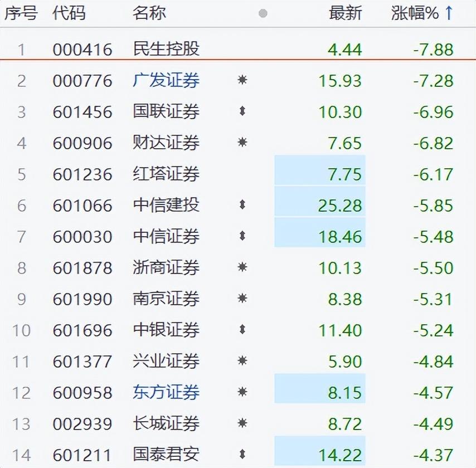476x468 pixels.
Task: Click stock code 601456
Action: (82, 113)
